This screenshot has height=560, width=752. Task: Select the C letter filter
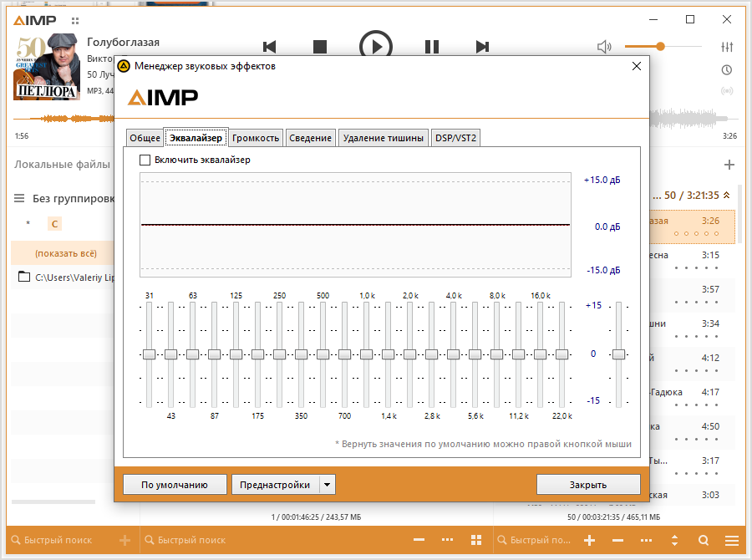pos(54,224)
